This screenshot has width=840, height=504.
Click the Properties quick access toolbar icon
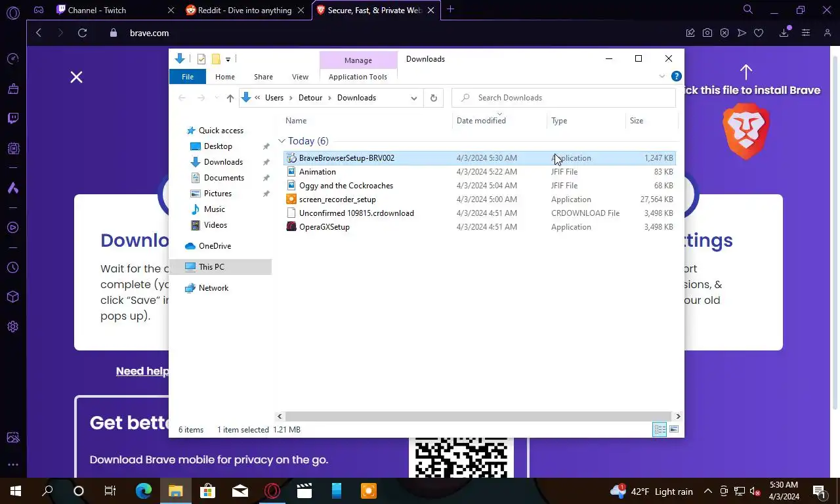[x=201, y=59]
